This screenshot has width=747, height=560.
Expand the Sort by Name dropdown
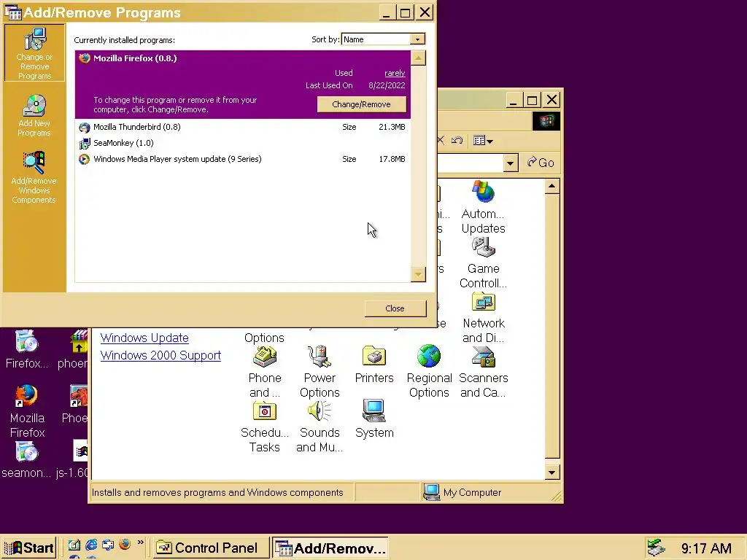coord(417,39)
